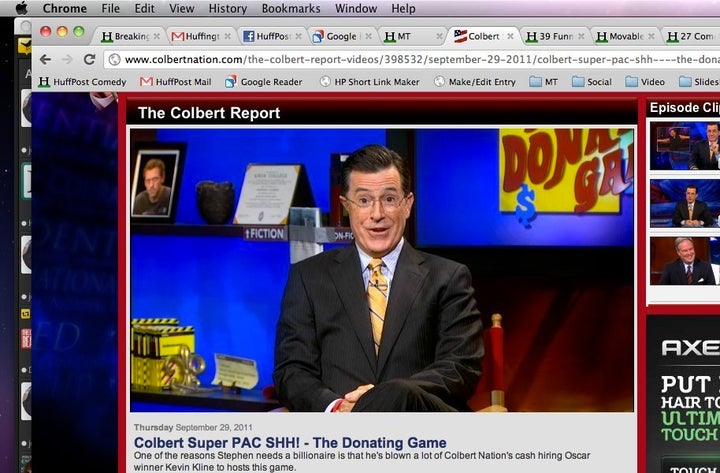Viewport: 720px width, 473px height.
Task: Expand the Social bookmarks folder
Action: tap(592, 82)
